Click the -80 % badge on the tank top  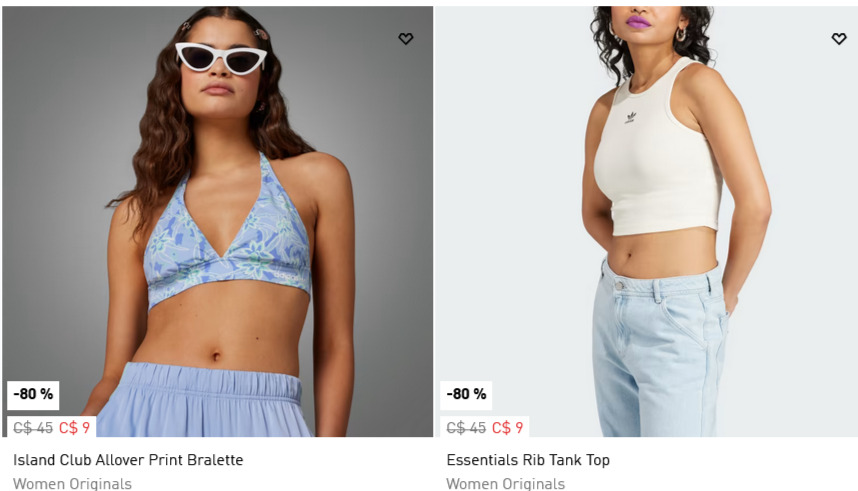point(466,395)
